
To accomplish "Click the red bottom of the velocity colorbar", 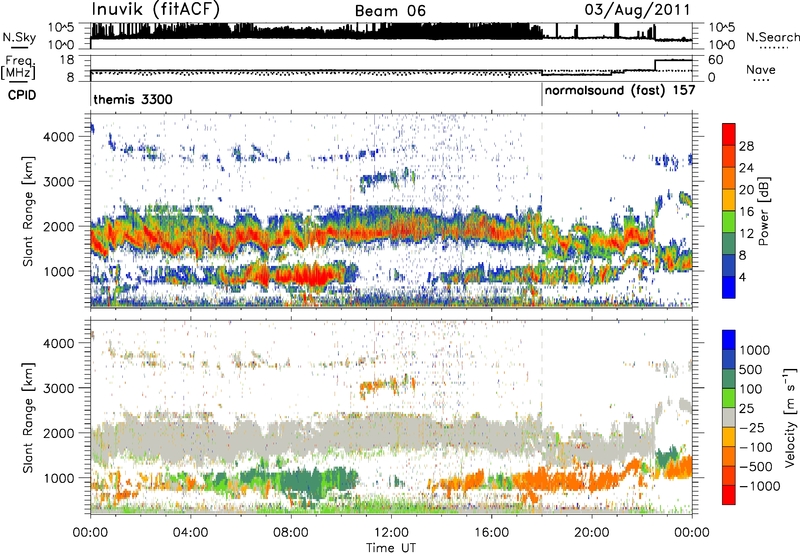I will click(729, 495).
